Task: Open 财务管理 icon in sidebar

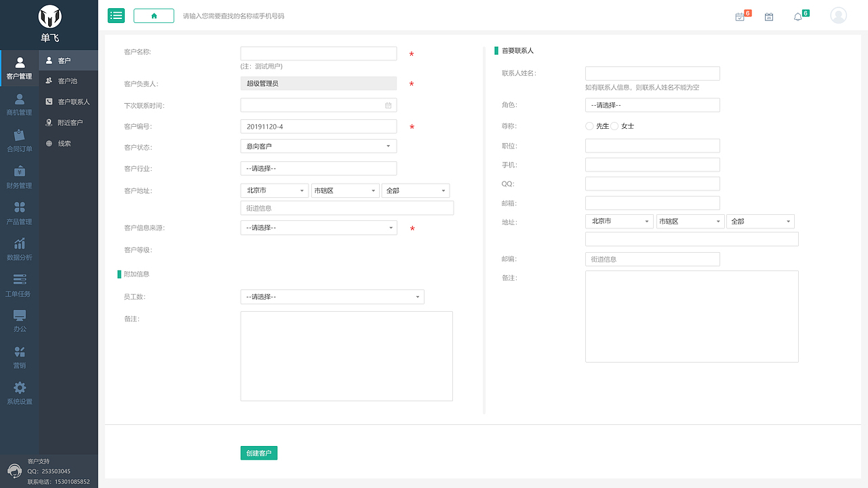Action: click(20, 171)
